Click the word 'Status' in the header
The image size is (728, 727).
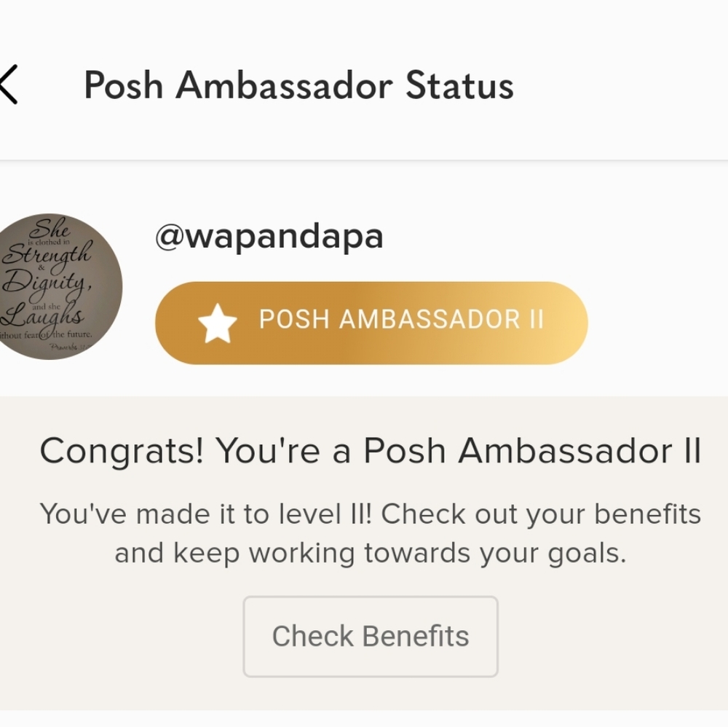click(459, 85)
